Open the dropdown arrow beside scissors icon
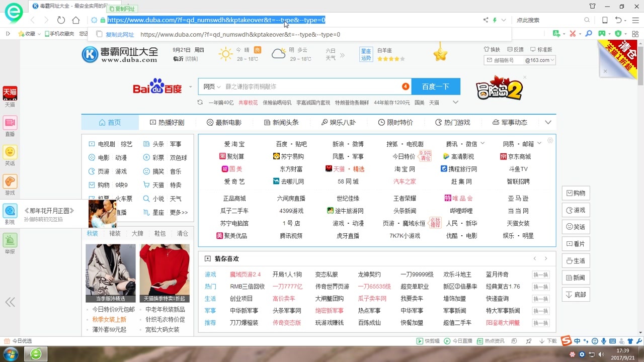 580,34
